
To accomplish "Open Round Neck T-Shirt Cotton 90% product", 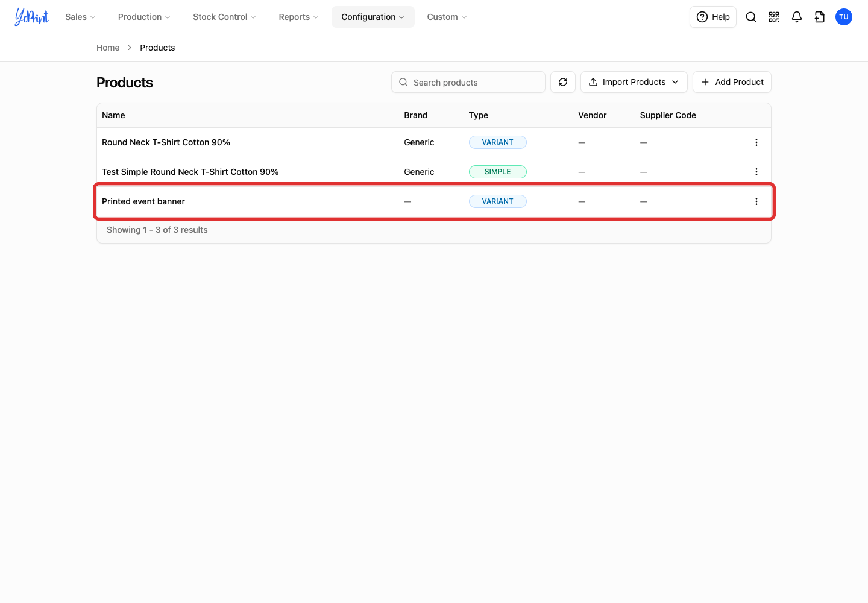I will (x=166, y=142).
